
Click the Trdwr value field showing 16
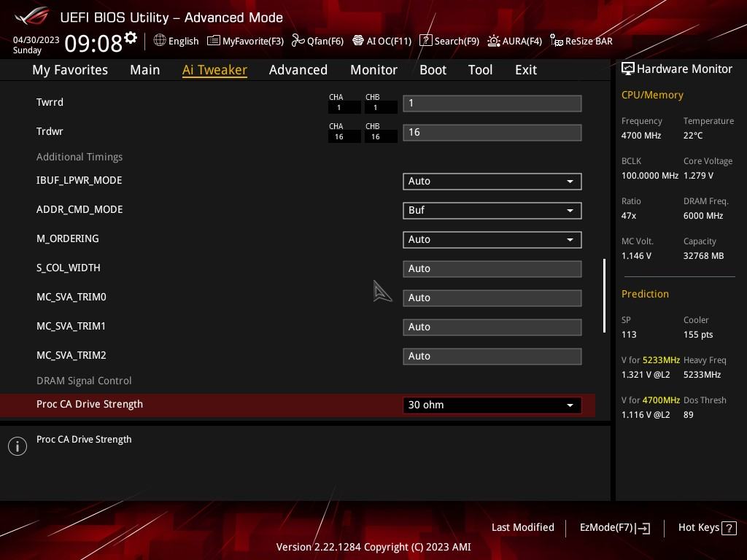point(492,133)
